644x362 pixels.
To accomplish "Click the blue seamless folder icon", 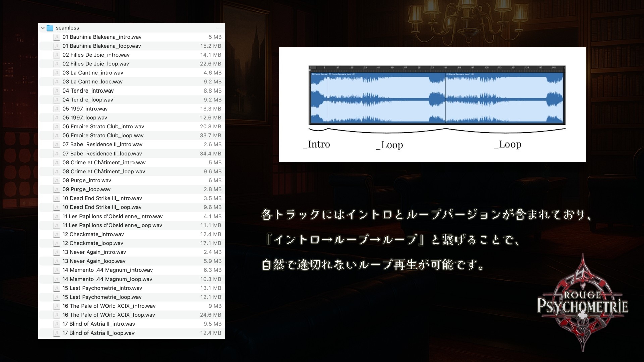I will (x=50, y=28).
